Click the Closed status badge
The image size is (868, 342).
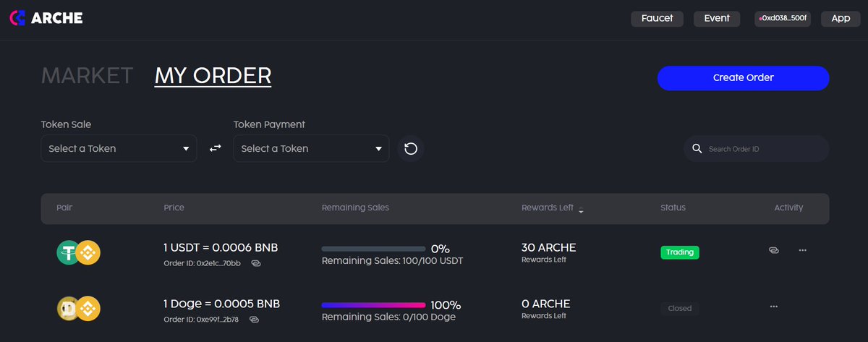pos(680,308)
